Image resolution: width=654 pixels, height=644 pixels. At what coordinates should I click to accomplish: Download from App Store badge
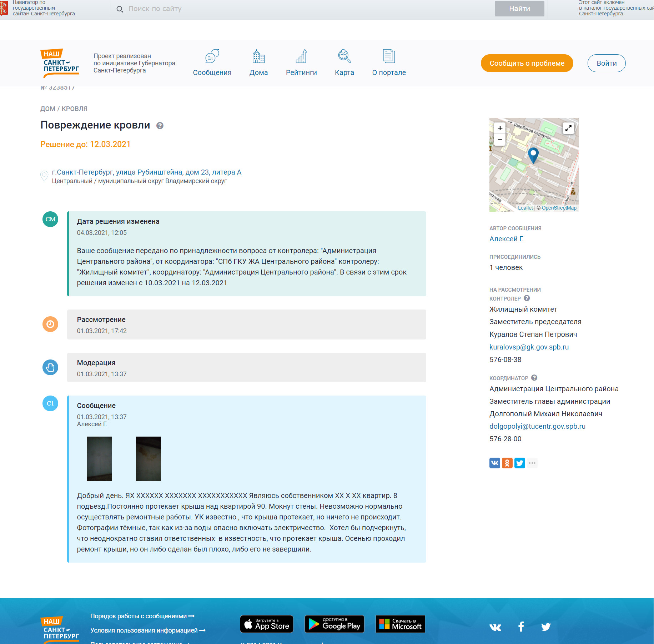(267, 624)
